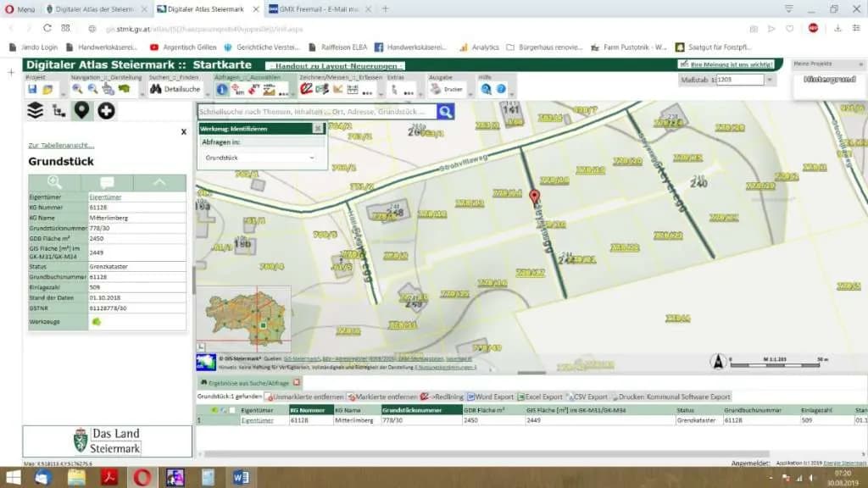Expand the Navigation Darstellung group arrow
Viewport: 868px width, 488px height.
[x=142, y=95]
